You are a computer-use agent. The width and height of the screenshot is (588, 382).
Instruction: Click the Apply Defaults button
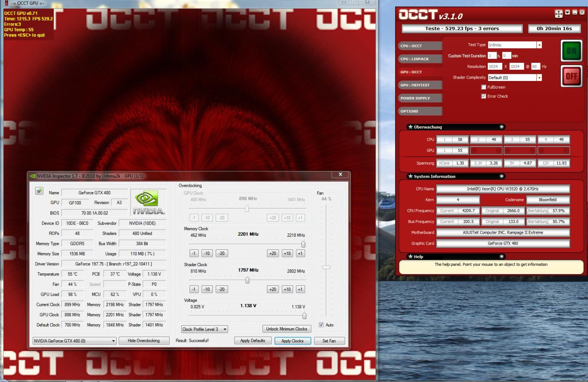tap(253, 341)
